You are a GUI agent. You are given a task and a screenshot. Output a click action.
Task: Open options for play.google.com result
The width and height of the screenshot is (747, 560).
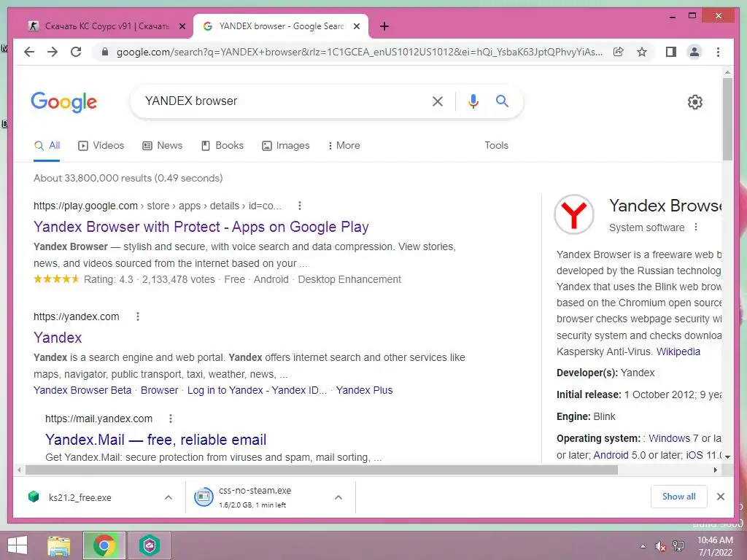(x=299, y=206)
